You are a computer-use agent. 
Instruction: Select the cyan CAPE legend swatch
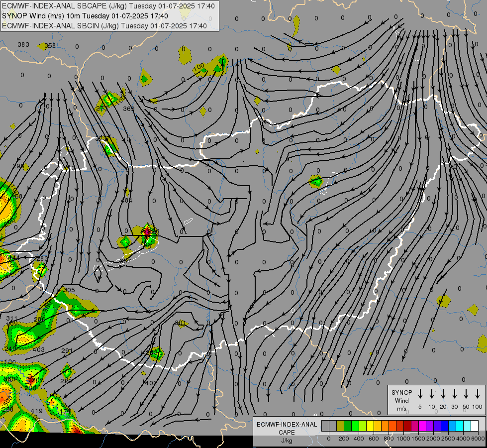pos(460,426)
